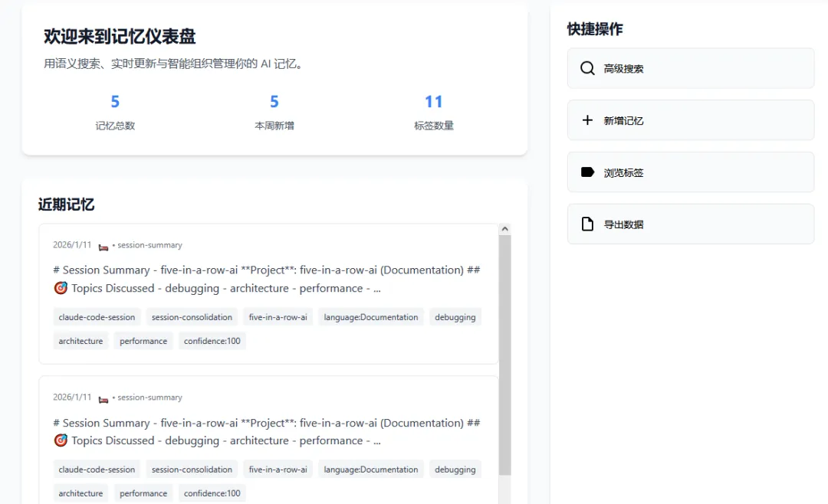The height and width of the screenshot is (504, 828).
Task: Click the 欢迎来到记忆仪表盘 heading
Action: pyautogui.click(x=120, y=37)
